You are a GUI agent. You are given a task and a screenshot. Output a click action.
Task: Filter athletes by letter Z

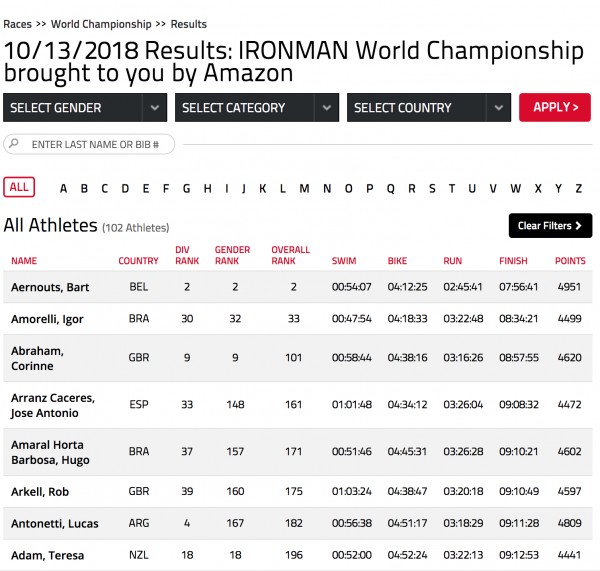coord(578,188)
